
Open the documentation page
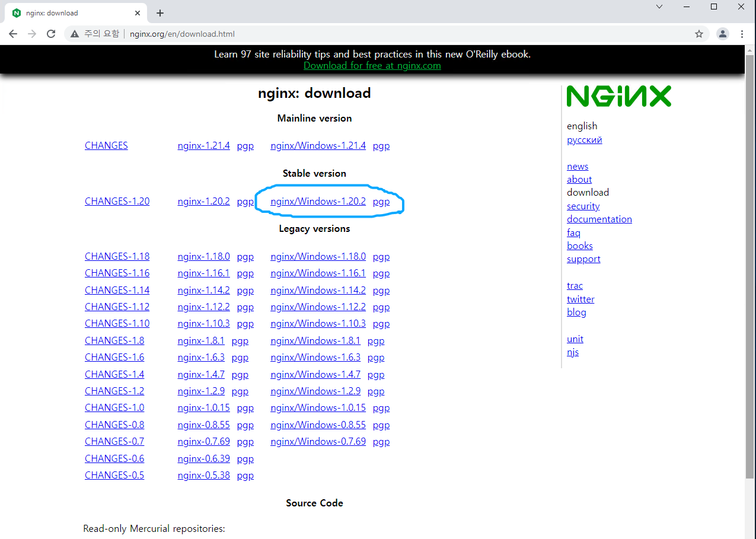pos(599,219)
